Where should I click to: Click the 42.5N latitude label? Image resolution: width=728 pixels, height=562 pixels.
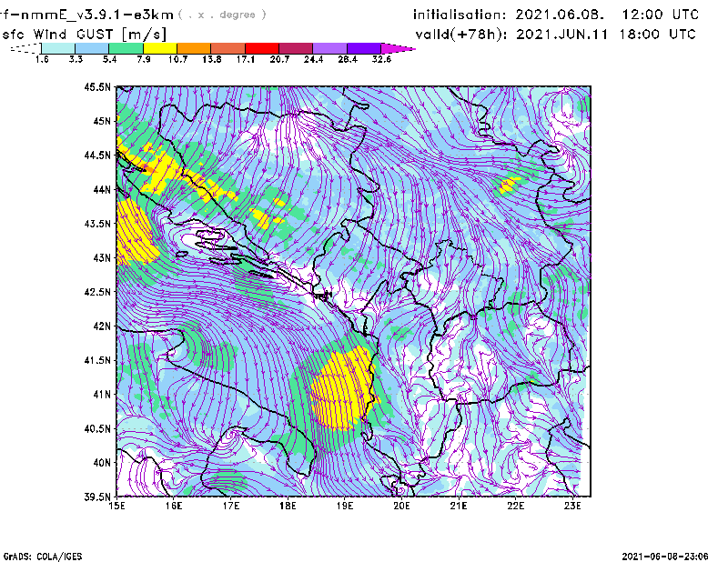pos(97,292)
